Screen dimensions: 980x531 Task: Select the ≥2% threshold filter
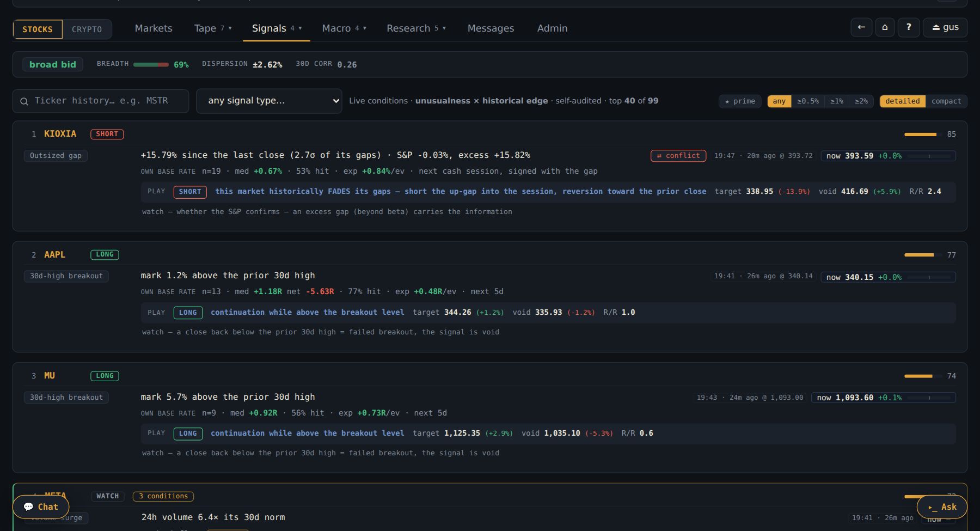point(861,101)
